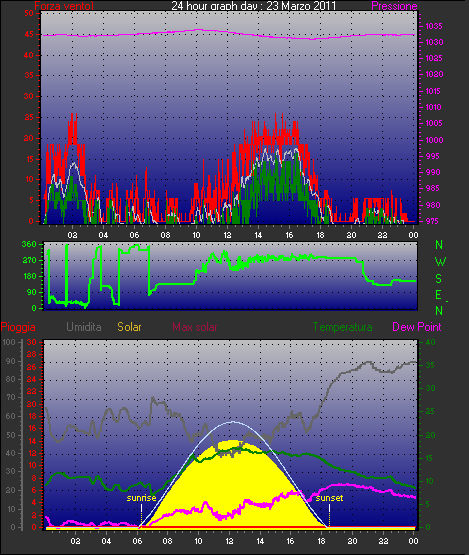This screenshot has height=555, width=469.
Task: Click the Umidita legend label
Action: (84, 327)
